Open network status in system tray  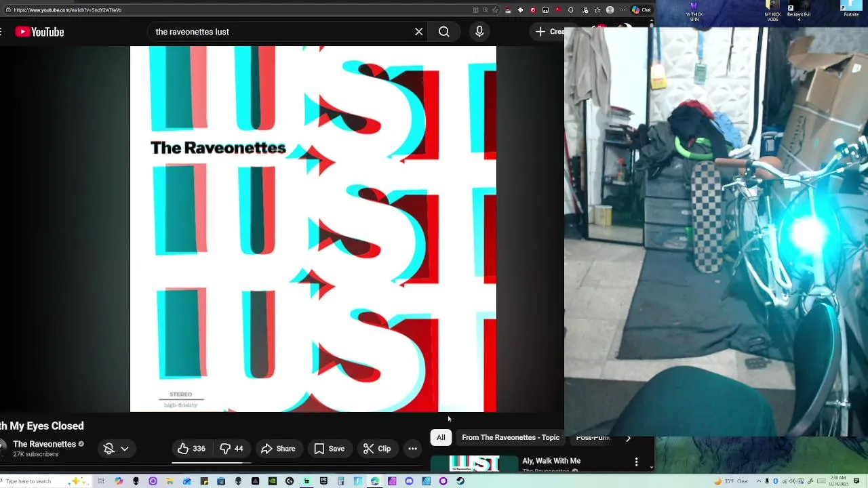(x=785, y=481)
